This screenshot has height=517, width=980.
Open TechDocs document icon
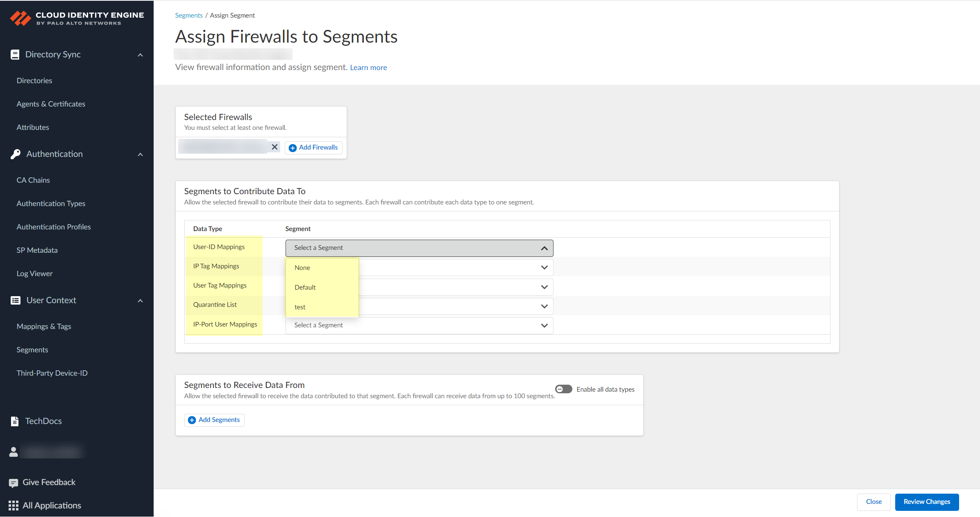pyautogui.click(x=15, y=421)
